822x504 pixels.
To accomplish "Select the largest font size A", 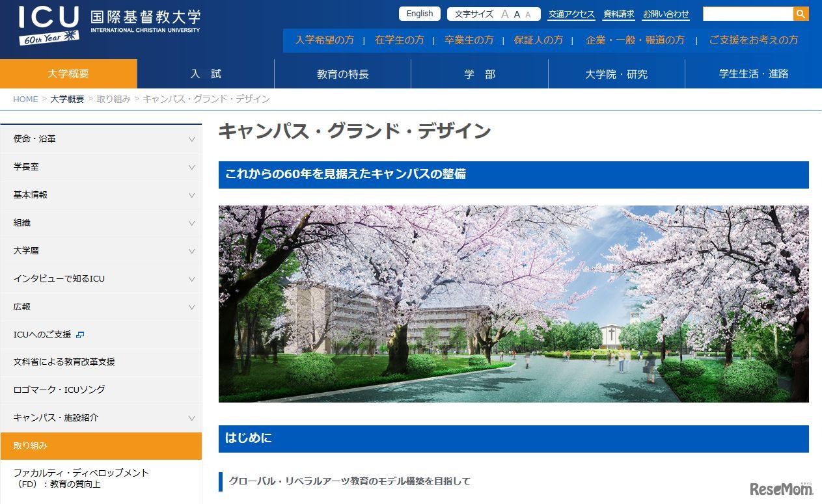I will [x=504, y=14].
